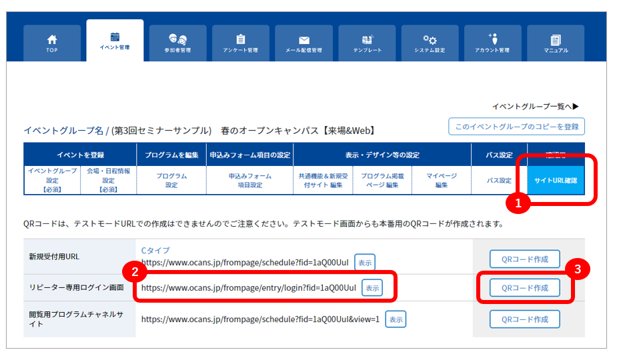Select サイトURL確認 highlighted item
635x364 pixels.
(556, 180)
